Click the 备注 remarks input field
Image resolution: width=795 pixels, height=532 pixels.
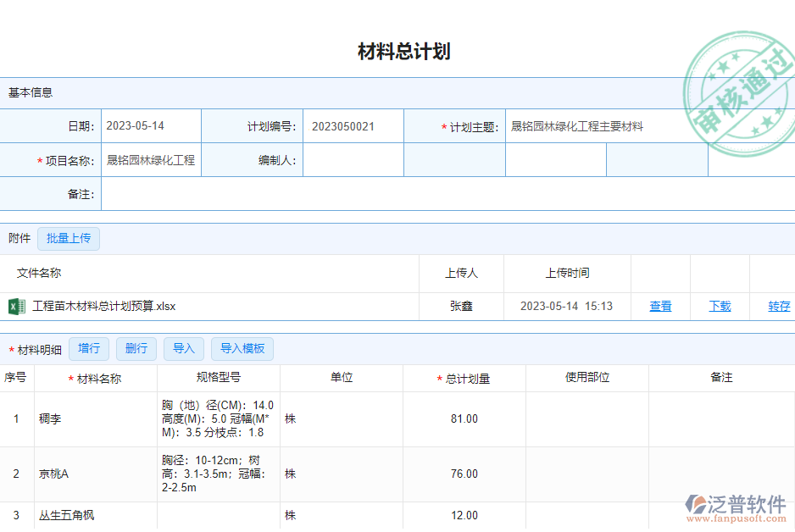(x=449, y=193)
